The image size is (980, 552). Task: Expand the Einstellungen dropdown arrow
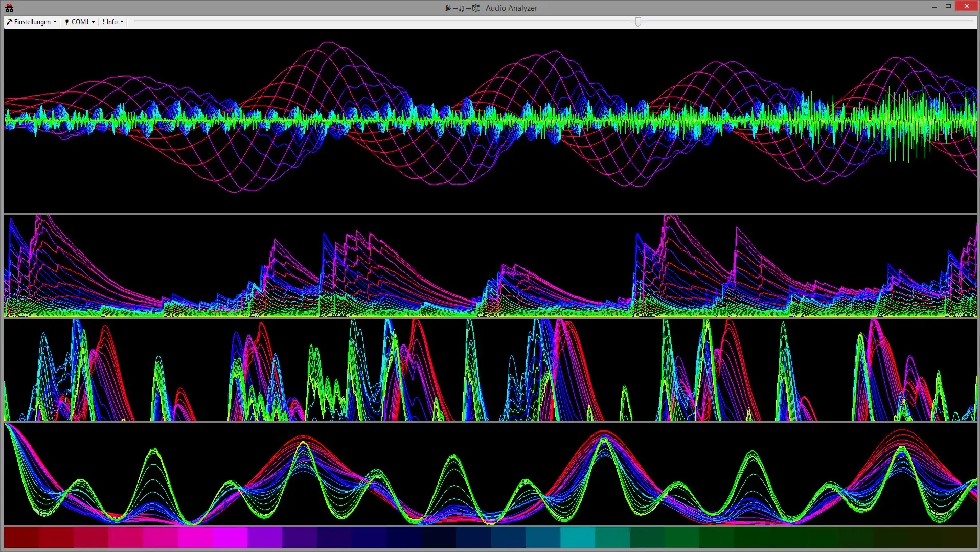click(55, 22)
